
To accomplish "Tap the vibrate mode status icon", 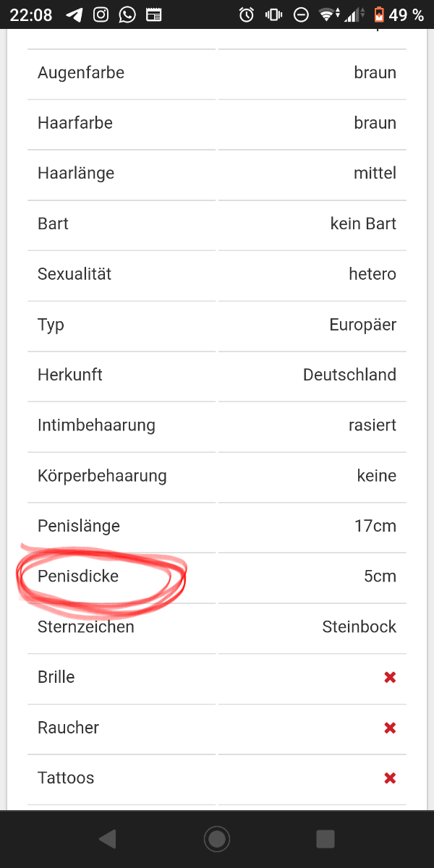I will coord(273,14).
